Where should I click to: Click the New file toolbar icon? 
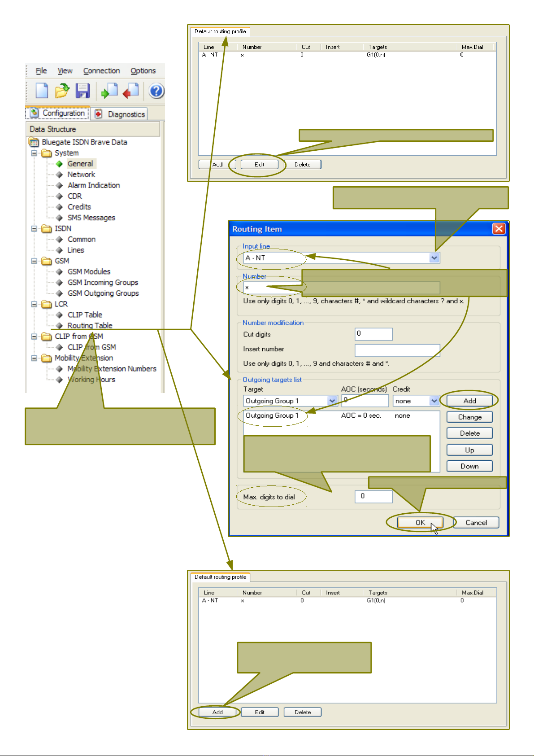tap(42, 91)
